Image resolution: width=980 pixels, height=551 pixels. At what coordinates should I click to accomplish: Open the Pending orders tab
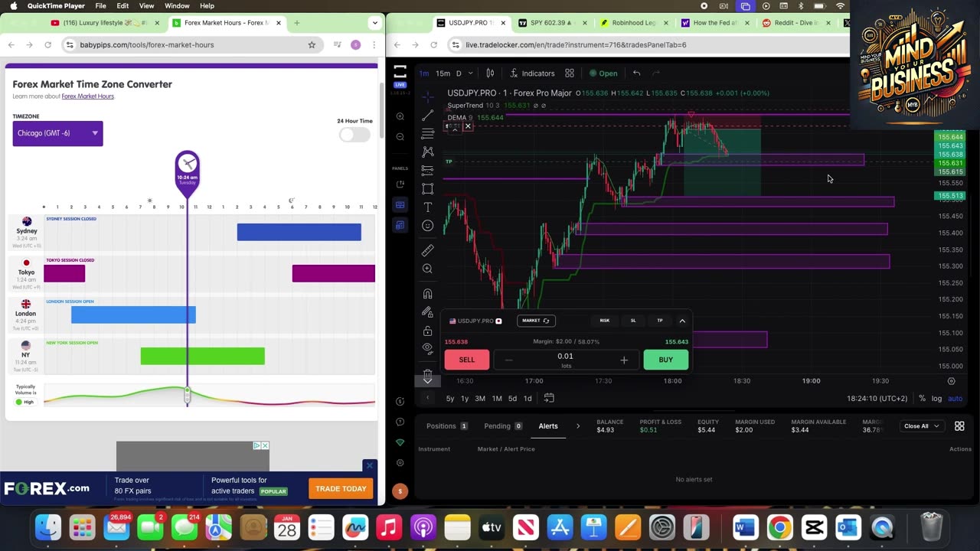coord(503,426)
